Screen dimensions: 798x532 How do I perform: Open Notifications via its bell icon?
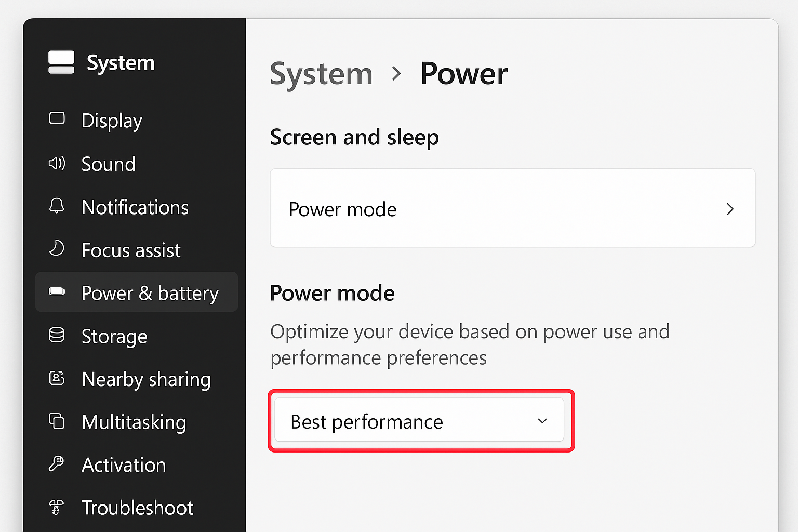point(56,206)
